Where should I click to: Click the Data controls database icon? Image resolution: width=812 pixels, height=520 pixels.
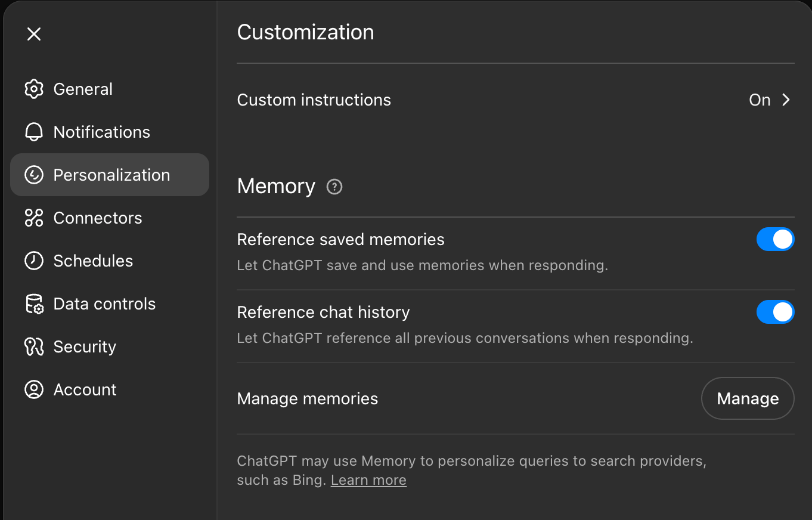pyautogui.click(x=34, y=304)
